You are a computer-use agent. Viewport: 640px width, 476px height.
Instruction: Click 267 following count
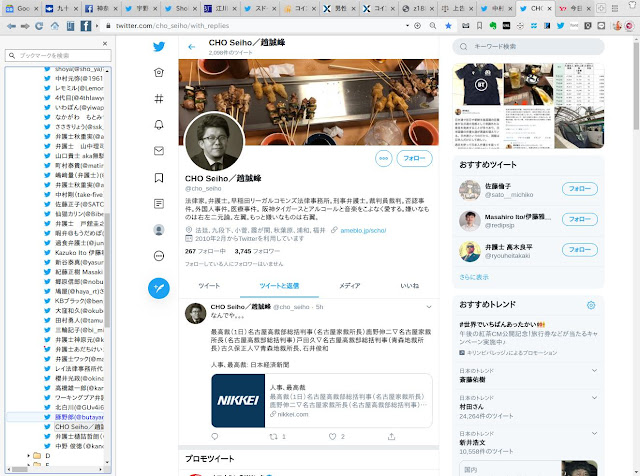[x=205, y=251]
